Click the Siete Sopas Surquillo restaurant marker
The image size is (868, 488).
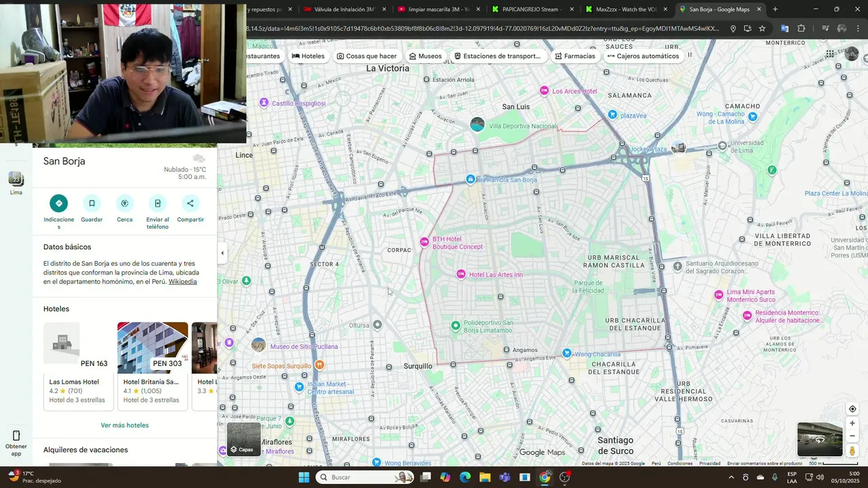(319, 365)
